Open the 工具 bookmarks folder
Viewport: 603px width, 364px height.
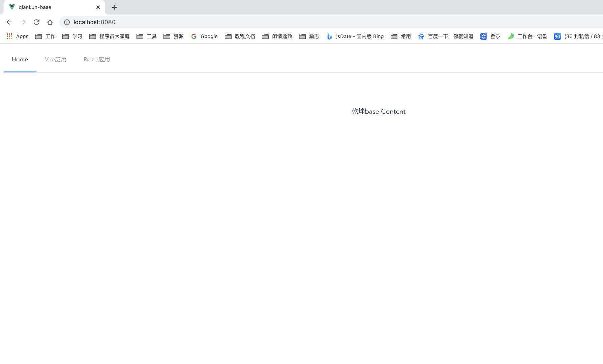146,36
